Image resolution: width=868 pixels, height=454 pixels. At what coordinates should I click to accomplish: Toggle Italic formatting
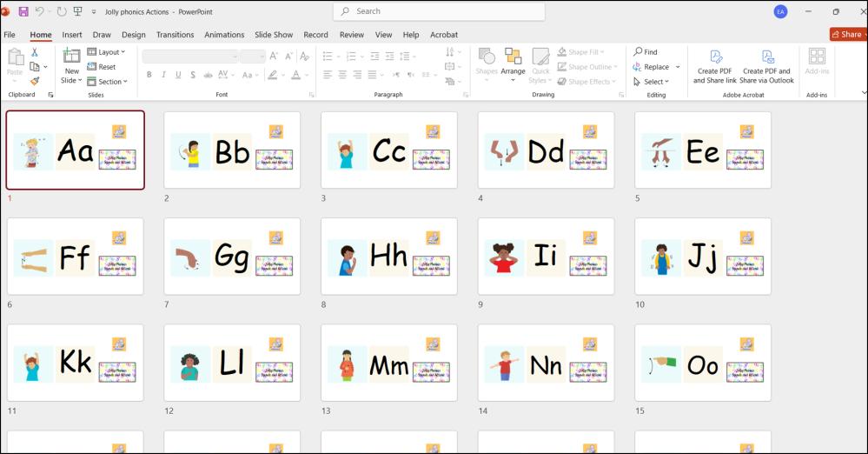click(x=163, y=75)
